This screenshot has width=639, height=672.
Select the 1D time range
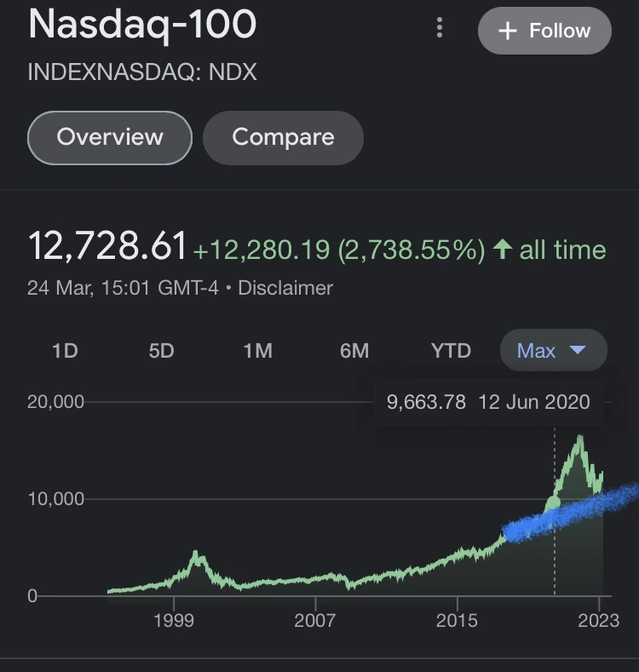click(x=65, y=350)
